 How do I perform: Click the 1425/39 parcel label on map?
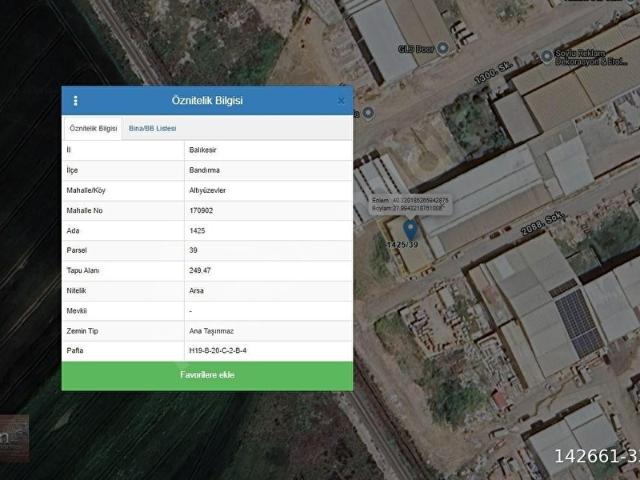click(402, 244)
